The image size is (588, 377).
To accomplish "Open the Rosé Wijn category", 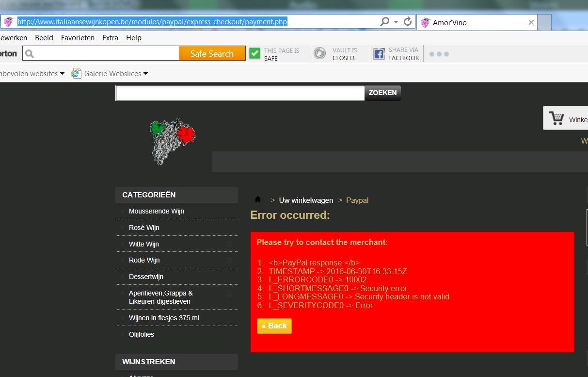I will [x=144, y=228].
